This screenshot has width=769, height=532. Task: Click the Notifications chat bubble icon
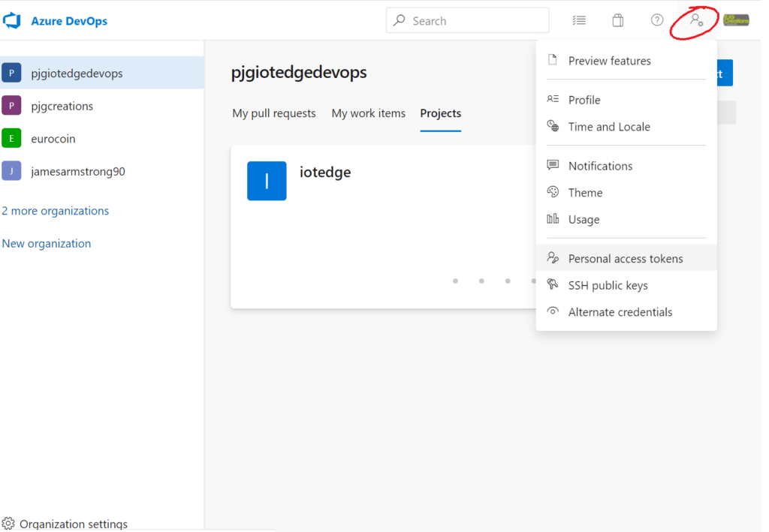(x=553, y=164)
